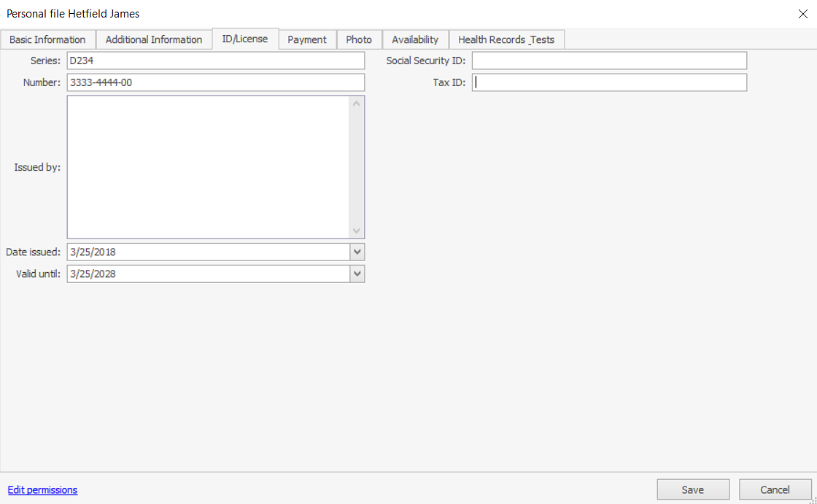Image resolution: width=817 pixels, height=504 pixels.
Task: Expand the Valid until dropdown arrow
Action: click(357, 274)
